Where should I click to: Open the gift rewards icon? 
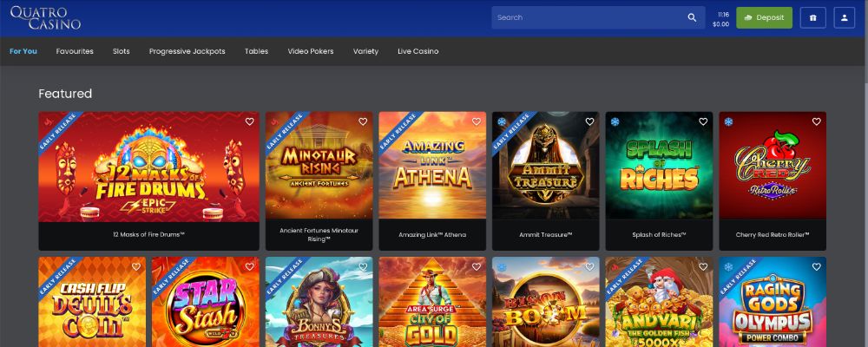[x=812, y=17]
